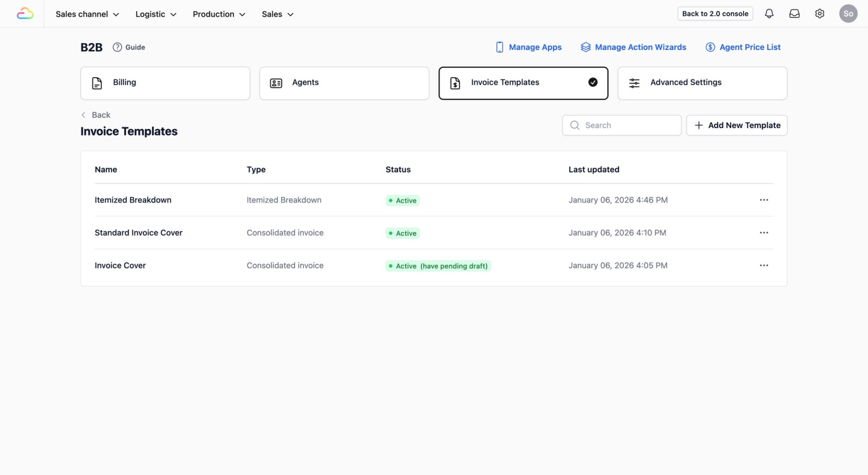Image resolution: width=868 pixels, height=475 pixels.
Task: Click the Add New Template button
Action: click(737, 125)
